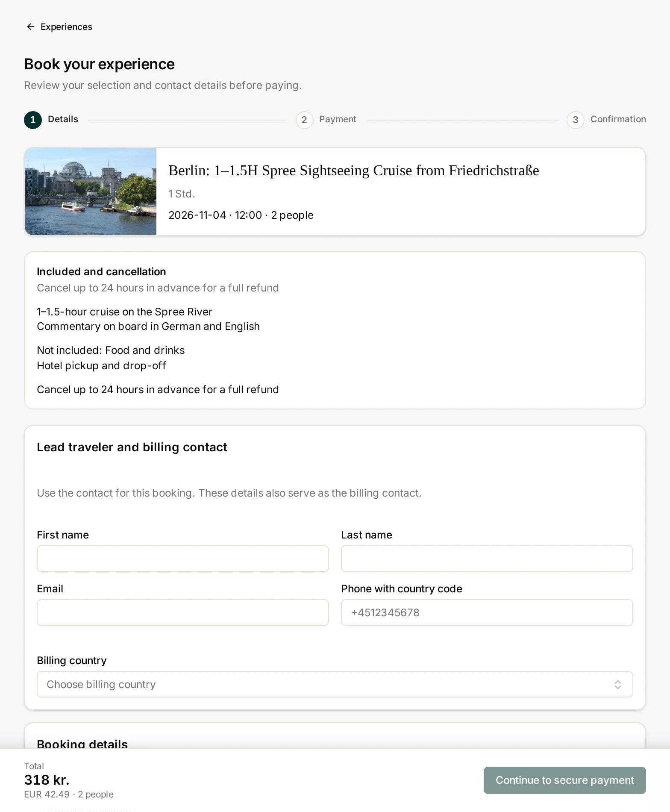Viewport: 670px width, 812px height.
Task: Click the Payment step label
Action: [338, 119]
